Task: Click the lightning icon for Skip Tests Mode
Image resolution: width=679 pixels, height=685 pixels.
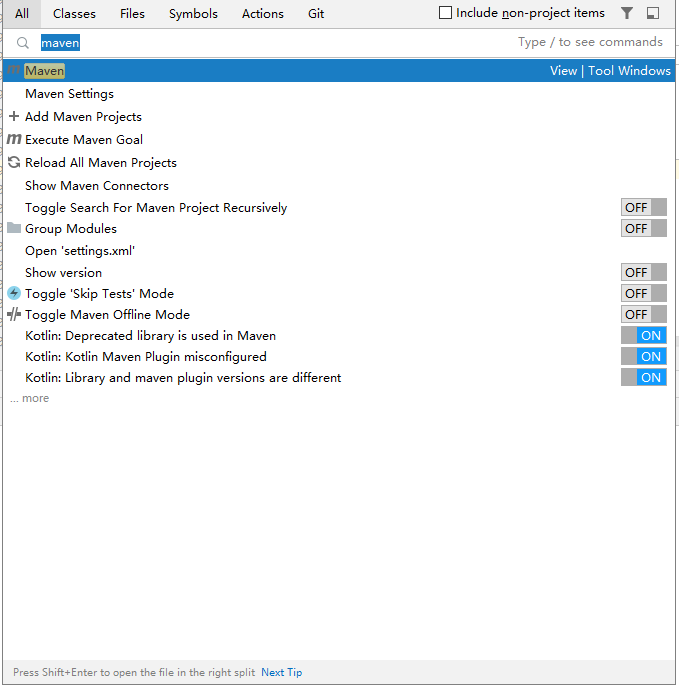Action: coord(14,293)
